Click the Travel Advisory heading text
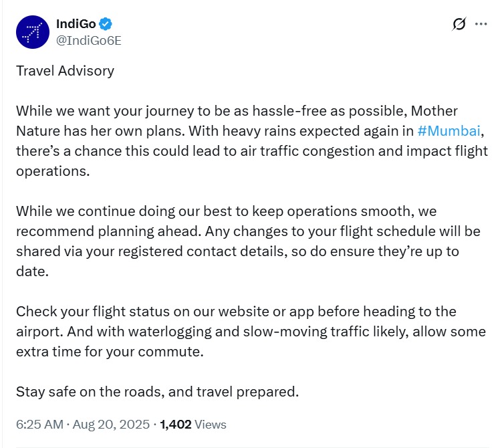This screenshot has height=448, width=502. click(65, 70)
